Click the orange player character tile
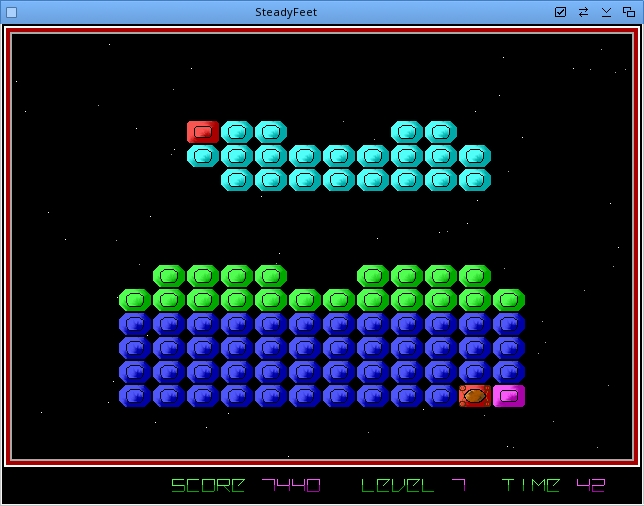Screen dimensions: 644x506 [x=475, y=396]
